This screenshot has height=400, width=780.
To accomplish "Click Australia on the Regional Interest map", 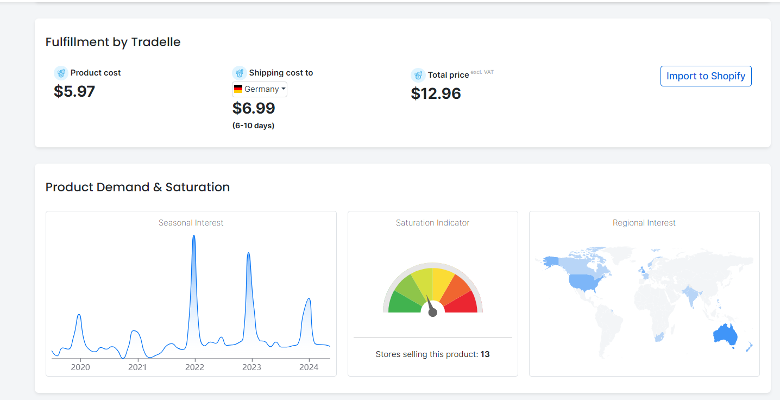I will (725, 334).
